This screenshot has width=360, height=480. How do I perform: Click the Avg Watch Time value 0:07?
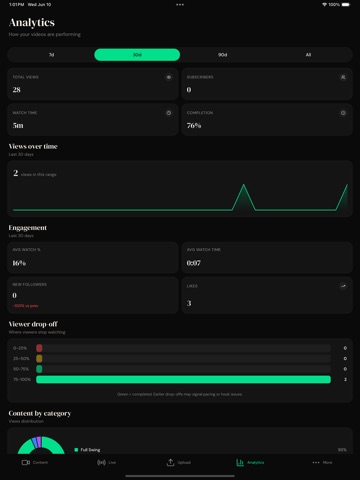[194, 263]
